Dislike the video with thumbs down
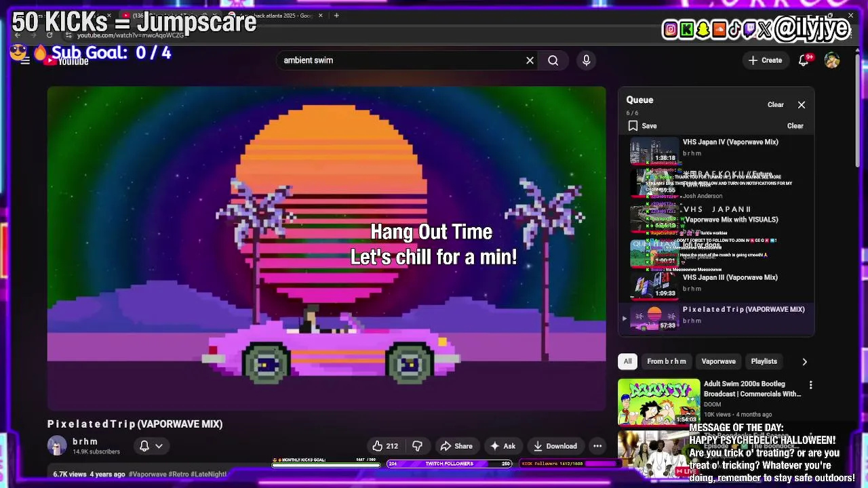The width and height of the screenshot is (868, 488). click(x=418, y=446)
